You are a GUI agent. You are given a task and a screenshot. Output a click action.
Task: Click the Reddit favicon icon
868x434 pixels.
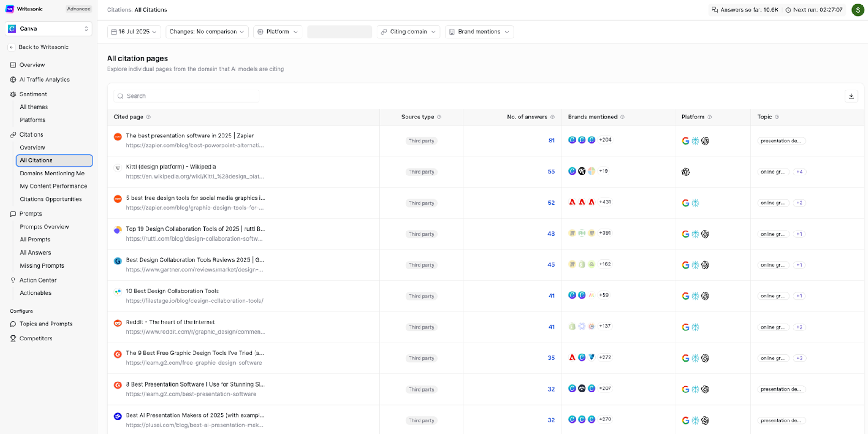tap(118, 323)
